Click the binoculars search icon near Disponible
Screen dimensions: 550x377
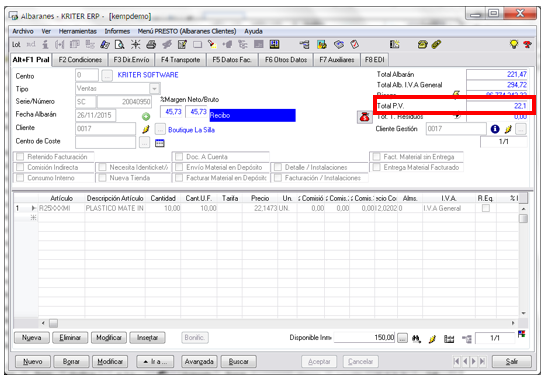tap(416, 338)
